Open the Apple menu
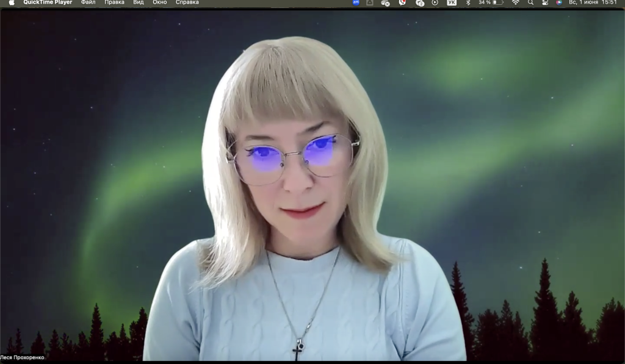Screen dimensions: 625x364 coord(12,2)
